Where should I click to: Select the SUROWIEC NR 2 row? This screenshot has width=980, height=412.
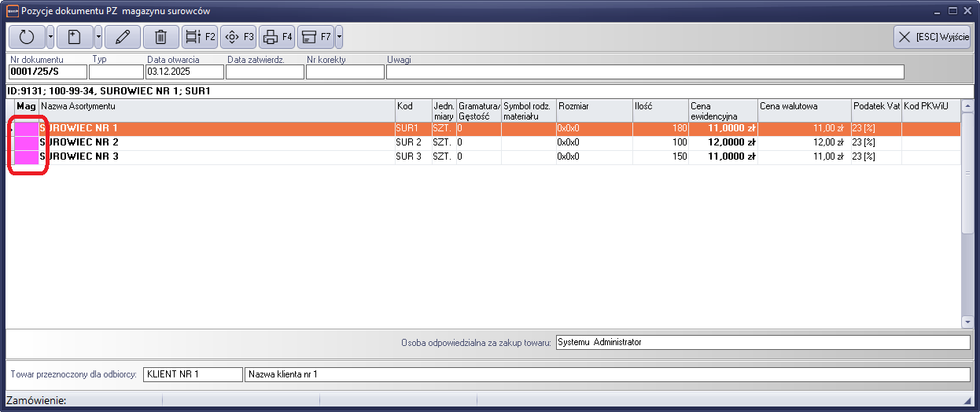tap(216, 142)
